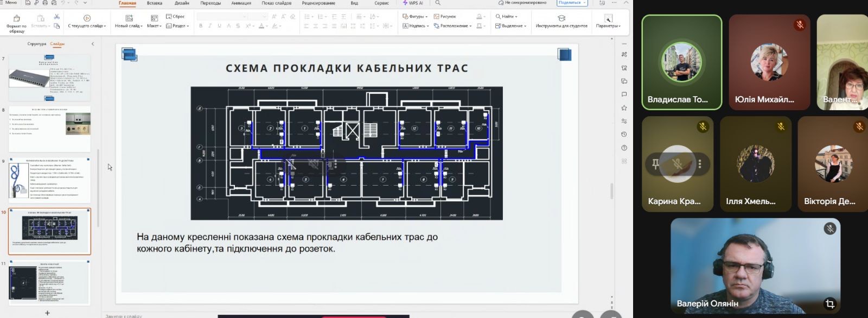Open the Структура outline tab
This screenshot has width=868, height=318.
[37, 44]
